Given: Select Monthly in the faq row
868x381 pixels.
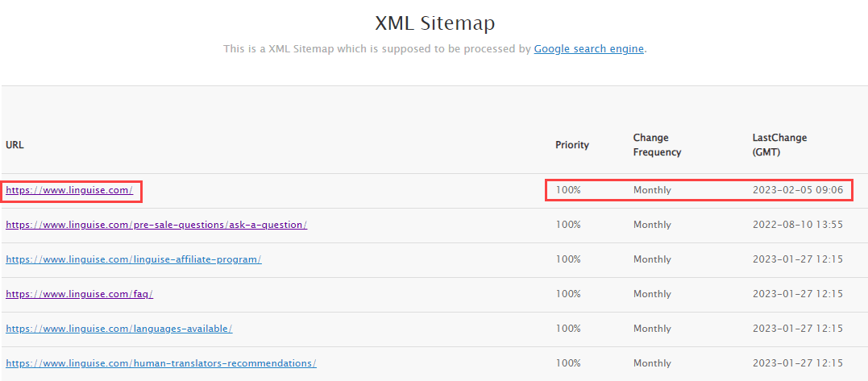Looking at the screenshot, I should tap(652, 294).
